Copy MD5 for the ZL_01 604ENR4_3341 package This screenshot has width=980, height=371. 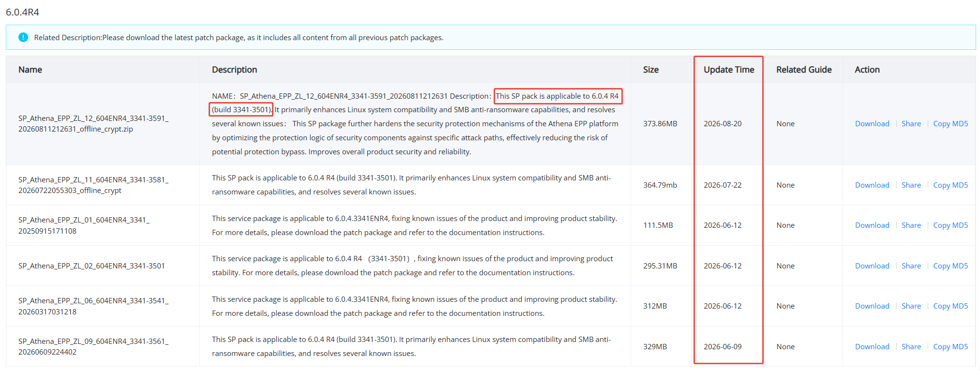(950, 225)
